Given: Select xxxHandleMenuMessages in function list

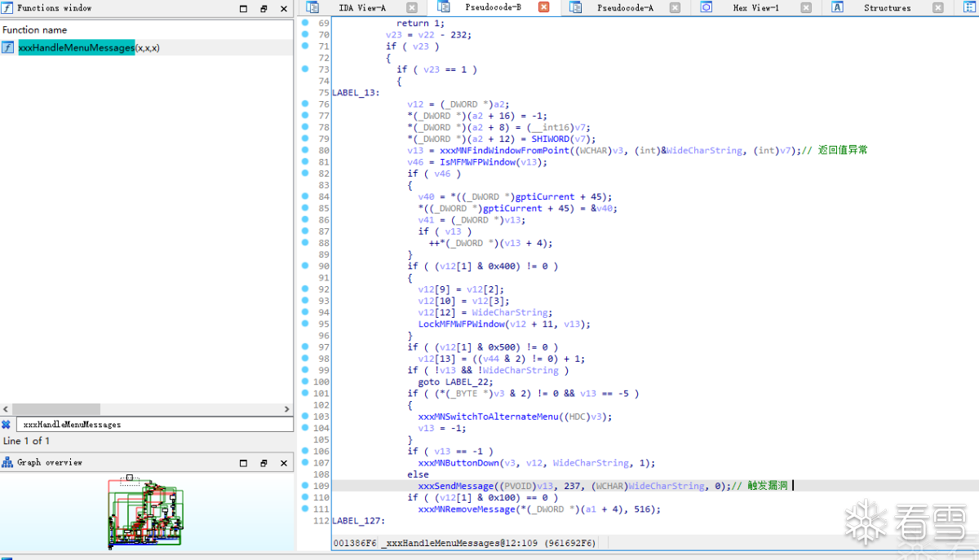Looking at the screenshot, I should (x=147, y=48).
